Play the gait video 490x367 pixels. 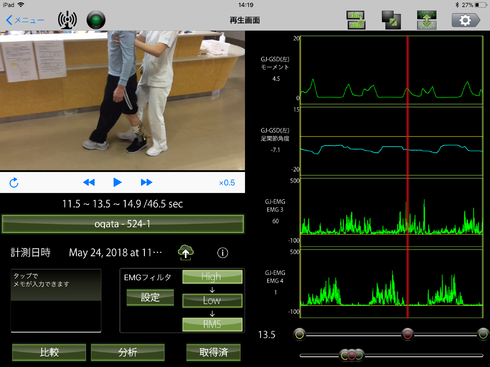click(x=117, y=182)
